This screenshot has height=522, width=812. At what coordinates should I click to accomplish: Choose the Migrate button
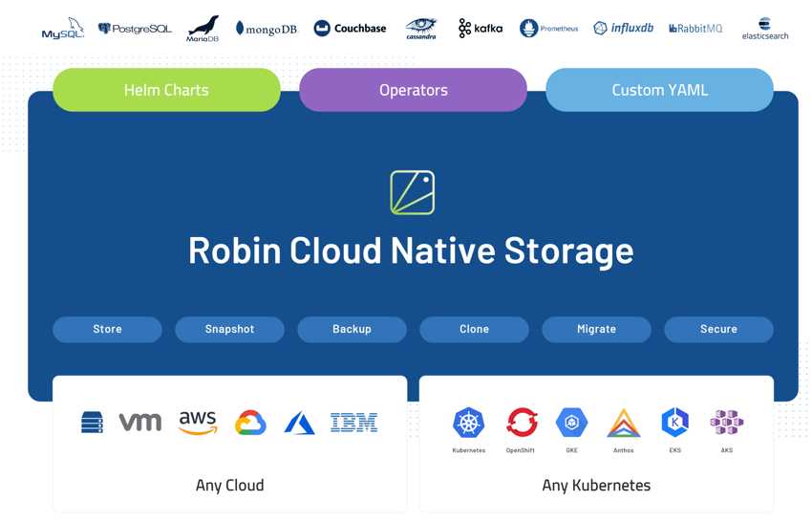[x=596, y=329]
